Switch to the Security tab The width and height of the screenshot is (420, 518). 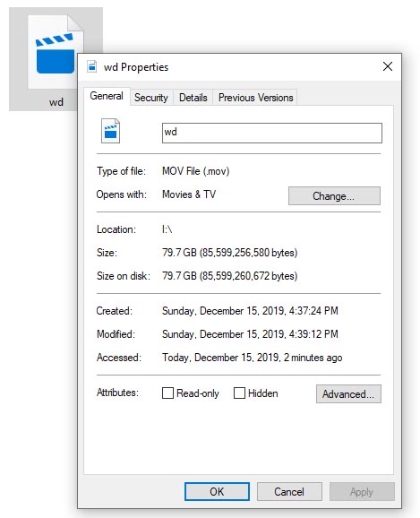tap(151, 98)
